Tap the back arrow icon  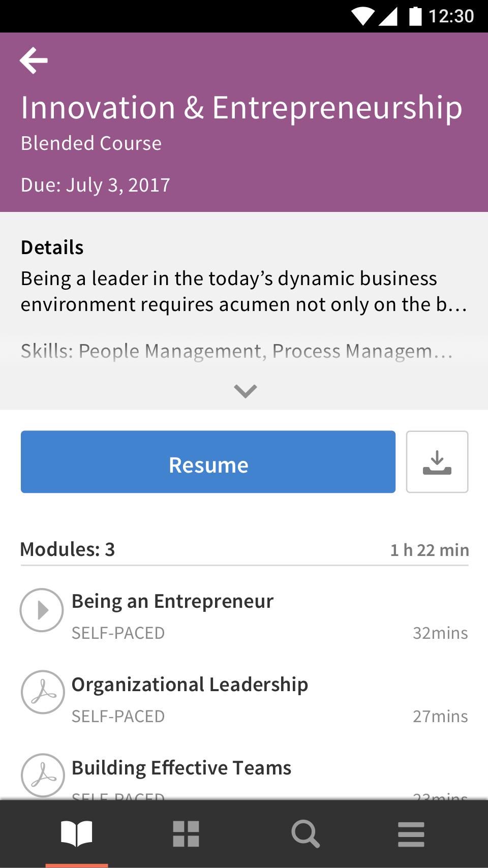click(x=34, y=60)
